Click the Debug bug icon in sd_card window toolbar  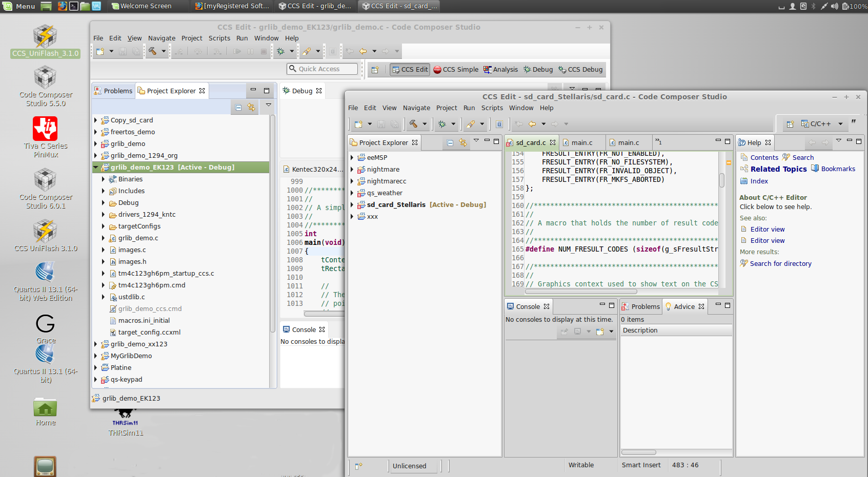442,124
